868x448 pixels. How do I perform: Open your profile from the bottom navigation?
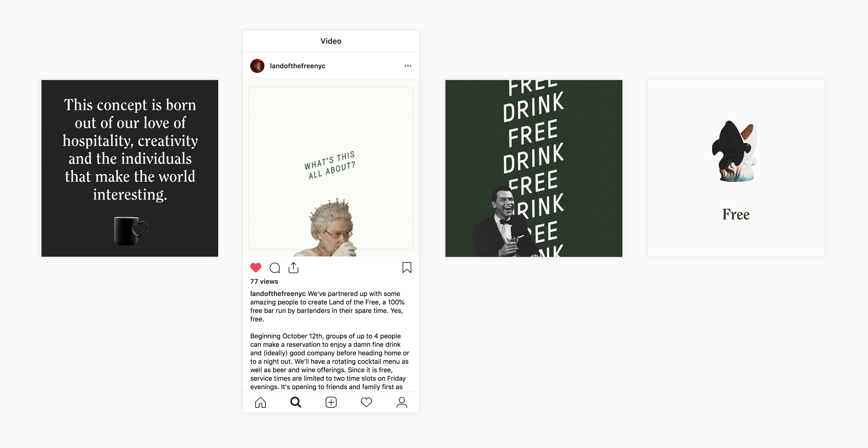[x=402, y=403]
